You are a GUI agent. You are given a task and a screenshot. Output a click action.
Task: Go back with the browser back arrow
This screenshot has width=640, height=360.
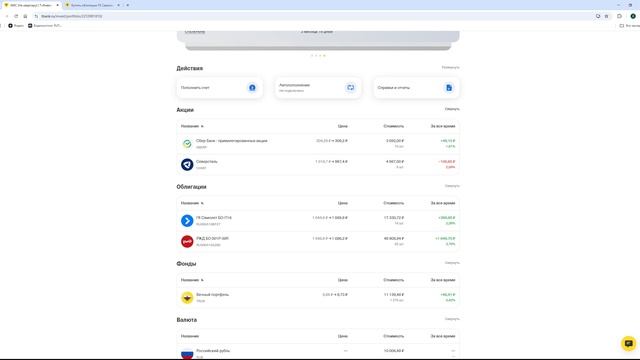7,16
